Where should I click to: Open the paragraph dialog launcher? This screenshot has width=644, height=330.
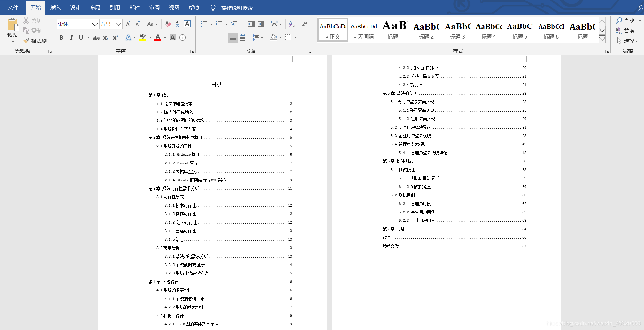pos(310,51)
